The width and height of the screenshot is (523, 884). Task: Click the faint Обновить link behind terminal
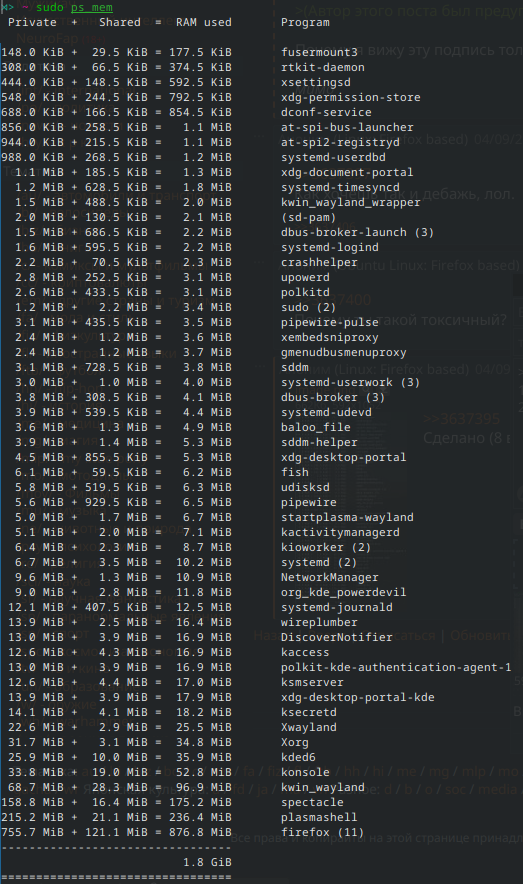[481, 635]
